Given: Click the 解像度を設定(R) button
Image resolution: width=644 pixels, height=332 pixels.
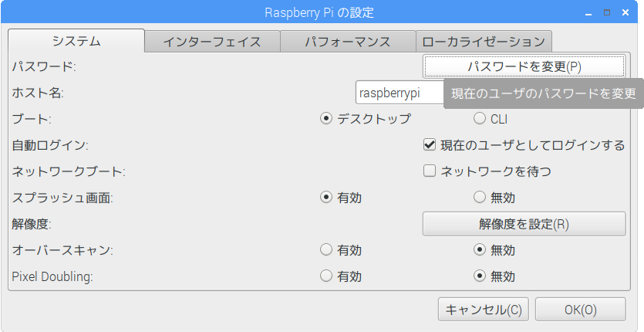Looking at the screenshot, I should point(524,224).
